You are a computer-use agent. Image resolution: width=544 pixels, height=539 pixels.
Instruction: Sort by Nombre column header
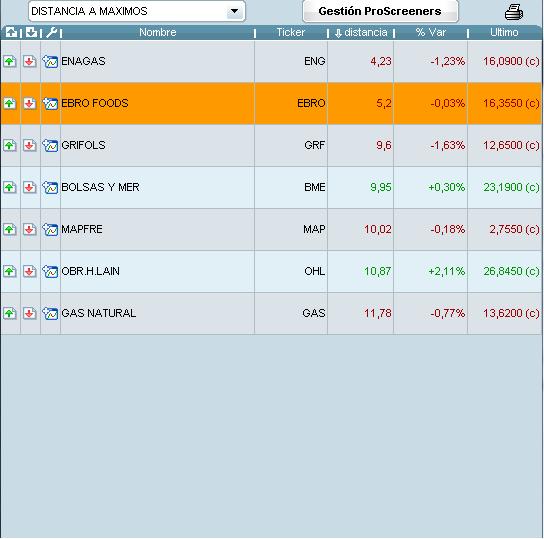click(x=158, y=33)
